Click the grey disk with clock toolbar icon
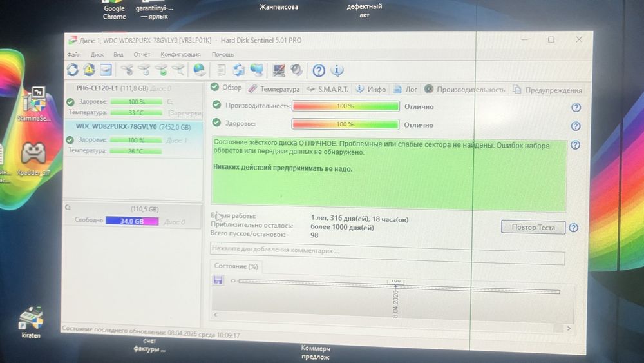The image size is (644, 363). [x=144, y=70]
